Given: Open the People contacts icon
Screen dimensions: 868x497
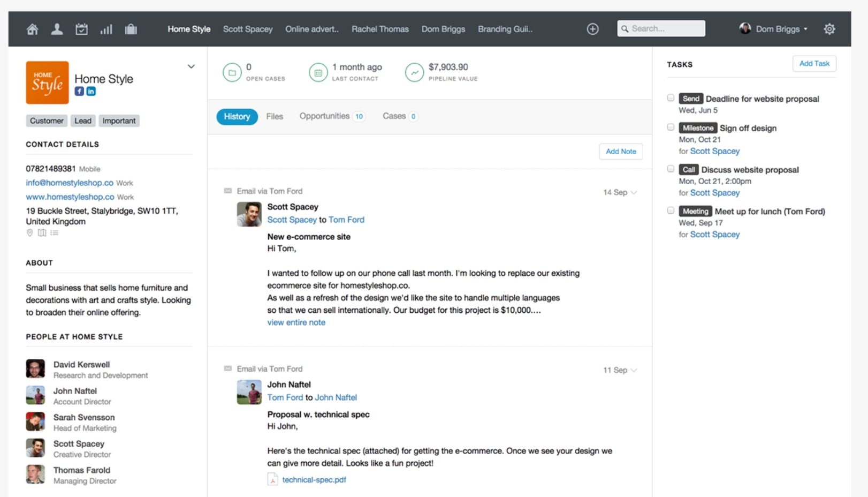Looking at the screenshot, I should click(x=57, y=29).
